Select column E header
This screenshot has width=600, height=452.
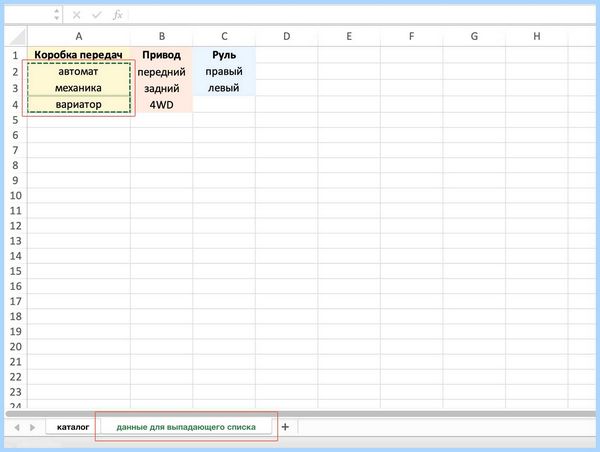(349, 36)
